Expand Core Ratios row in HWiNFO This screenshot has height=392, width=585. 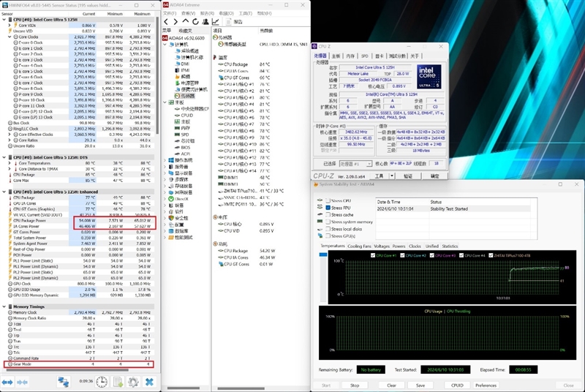coord(10,140)
